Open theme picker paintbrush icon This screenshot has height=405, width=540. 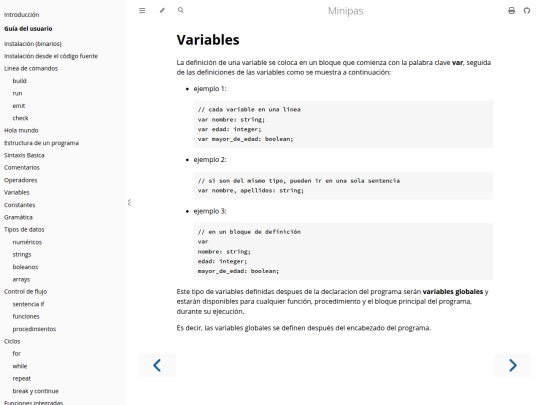coord(162,10)
